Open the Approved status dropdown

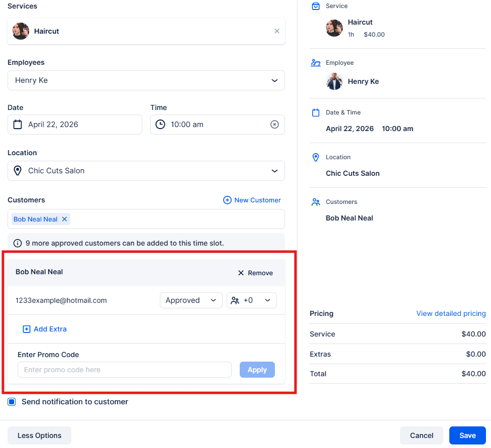click(x=191, y=300)
